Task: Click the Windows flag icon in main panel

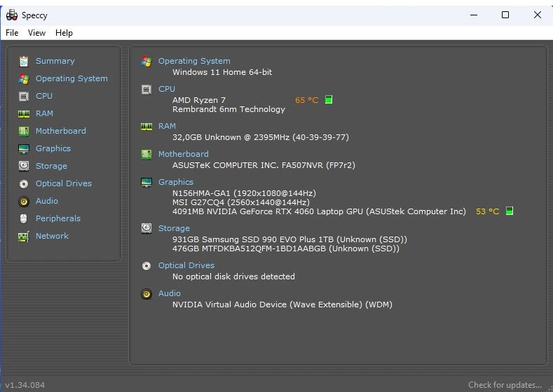Action: tap(146, 62)
